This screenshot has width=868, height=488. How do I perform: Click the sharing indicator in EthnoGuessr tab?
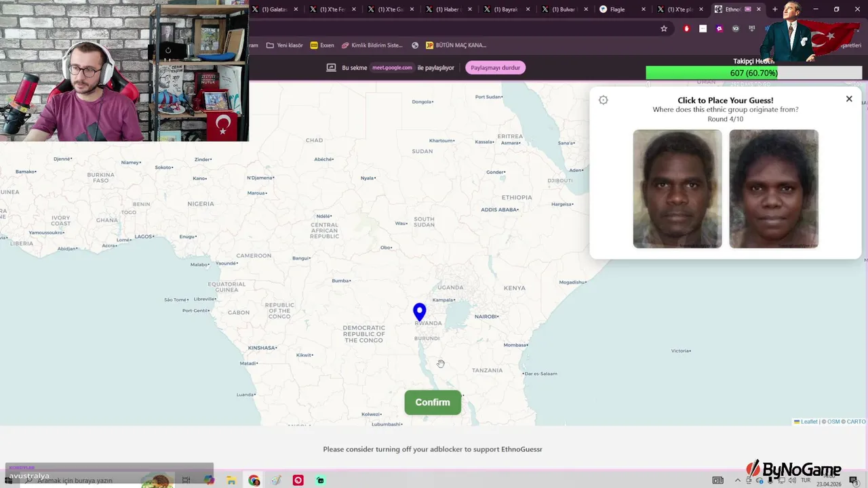(748, 9)
